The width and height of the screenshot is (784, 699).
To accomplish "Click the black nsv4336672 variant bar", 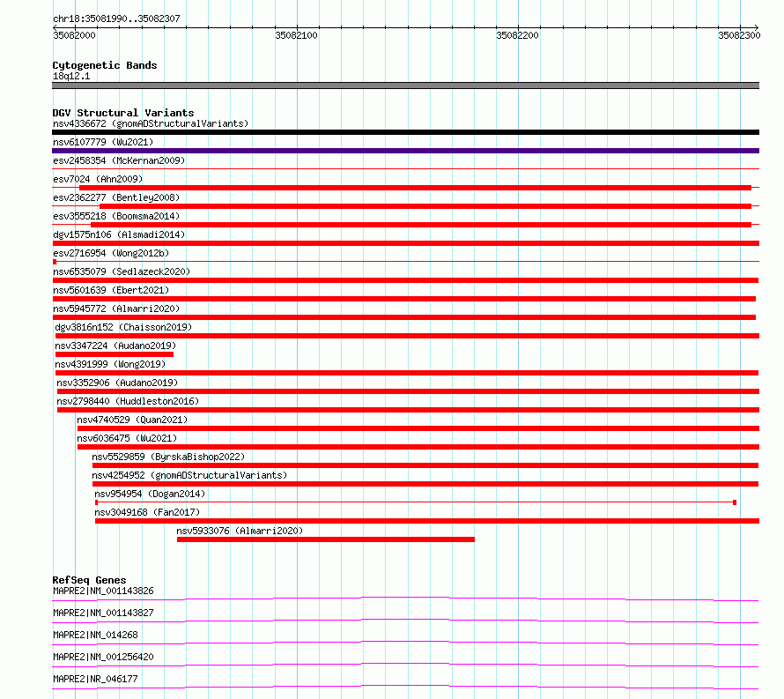I will [405, 132].
